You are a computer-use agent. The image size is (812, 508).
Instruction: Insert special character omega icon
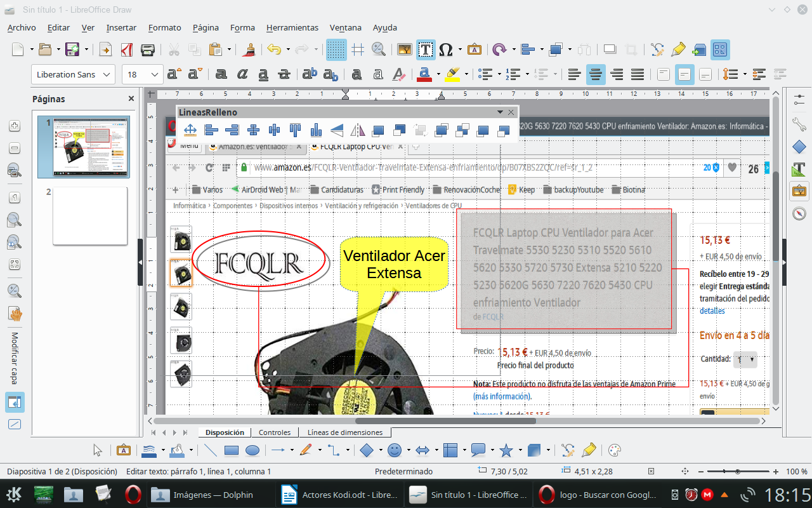coord(446,50)
